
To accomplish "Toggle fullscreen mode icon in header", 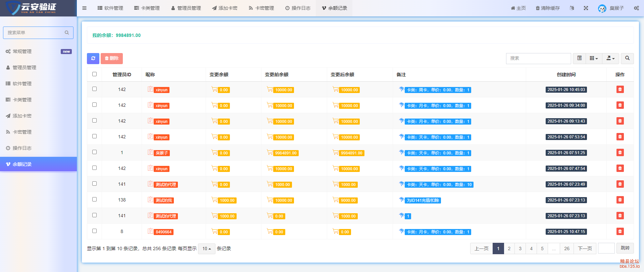I will [x=586, y=8].
